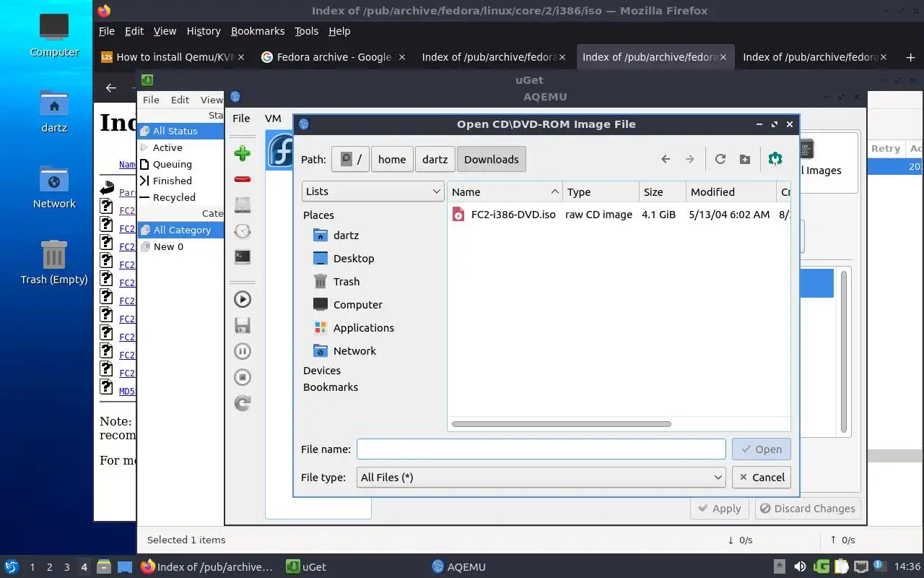Open the Computer desktop icon
Viewport: 924px width, 578px height.
pyautogui.click(x=54, y=34)
